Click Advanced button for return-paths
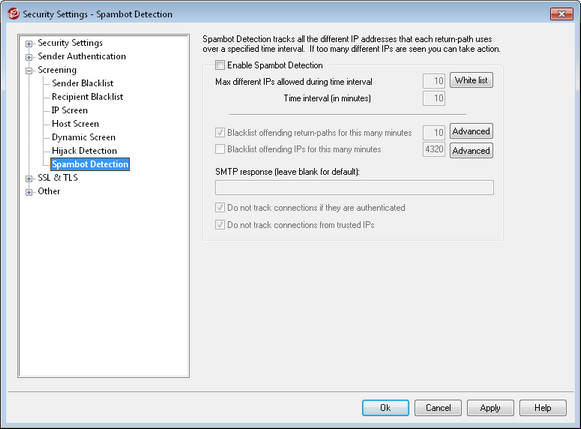Viewport: 581px width, 429px height. point(471,132)
